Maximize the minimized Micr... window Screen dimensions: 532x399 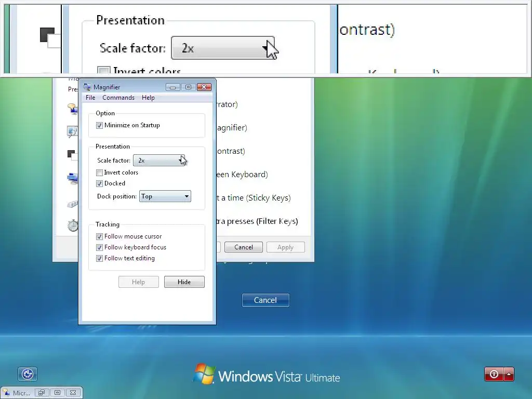(57, 393)
